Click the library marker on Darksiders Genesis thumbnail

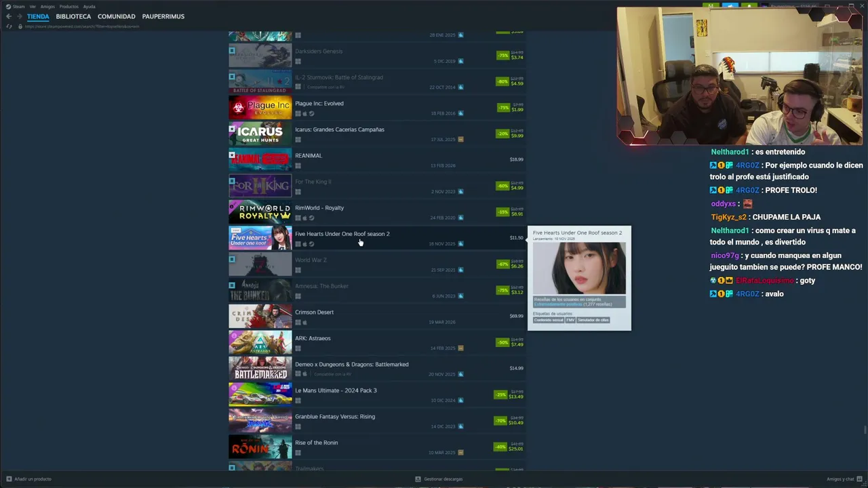232,49
